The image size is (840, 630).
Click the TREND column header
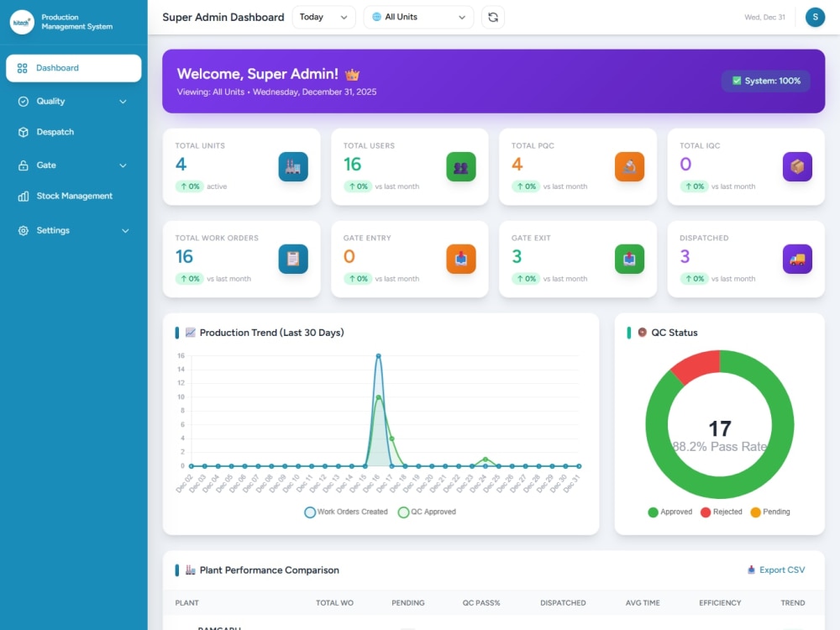(x=792, y=602)
